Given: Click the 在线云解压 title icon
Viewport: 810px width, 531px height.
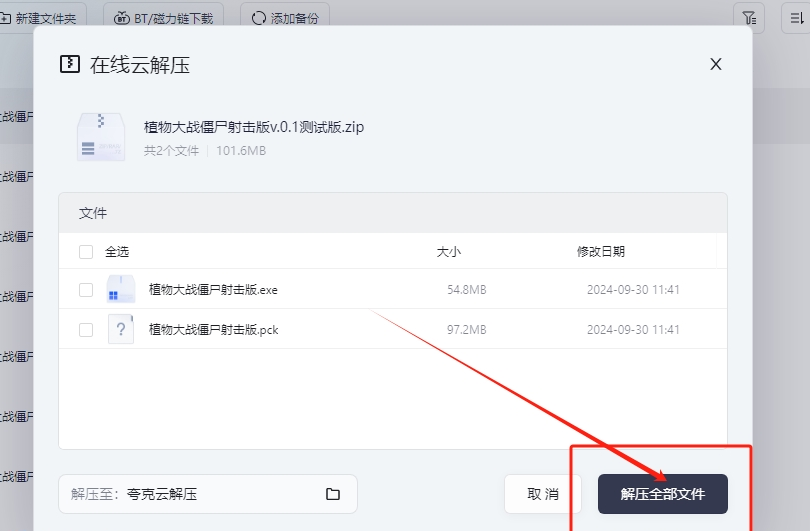Looking at the screenshot, I should (70, 64).
